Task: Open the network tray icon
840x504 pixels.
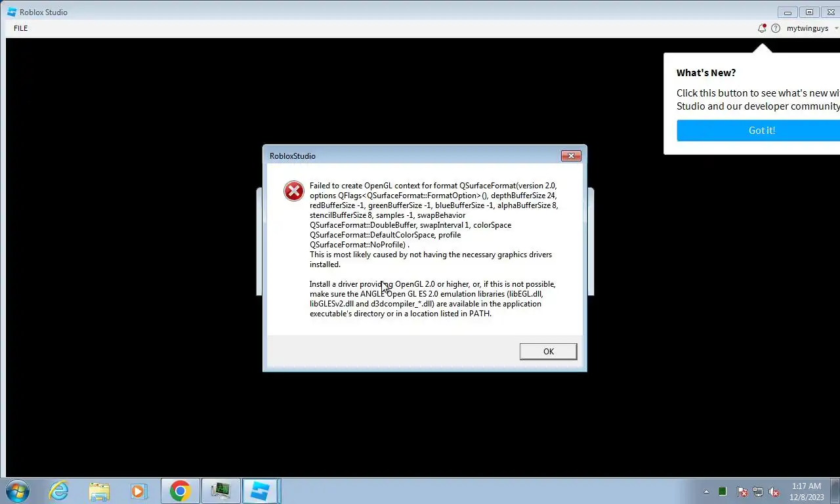Action: tap(758, 492)
